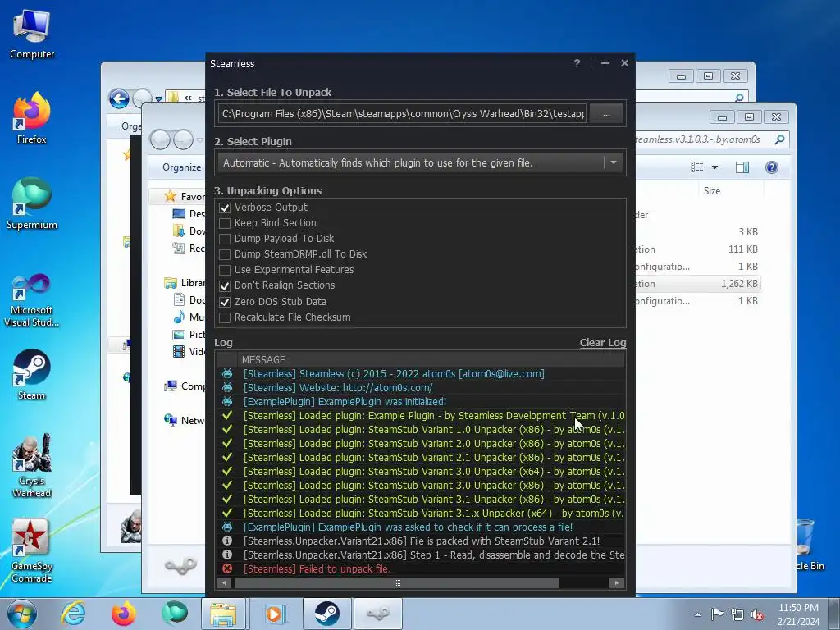Click log scrollbar right arrow

pyautogui.click(x=617, y=583)
